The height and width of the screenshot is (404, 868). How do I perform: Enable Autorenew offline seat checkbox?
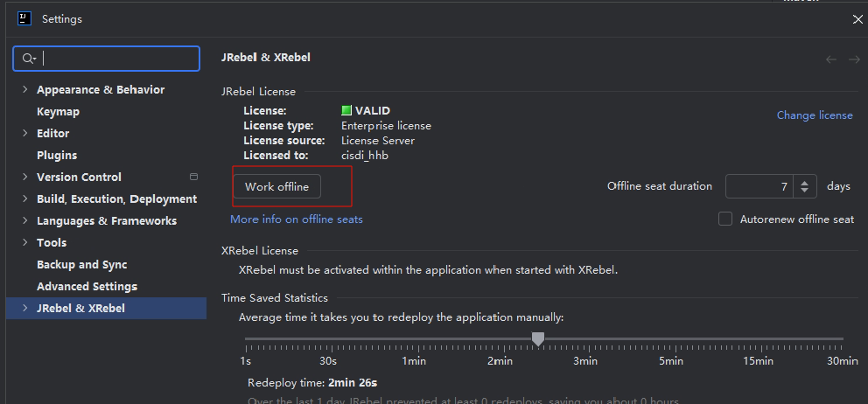tap(725, 219)
